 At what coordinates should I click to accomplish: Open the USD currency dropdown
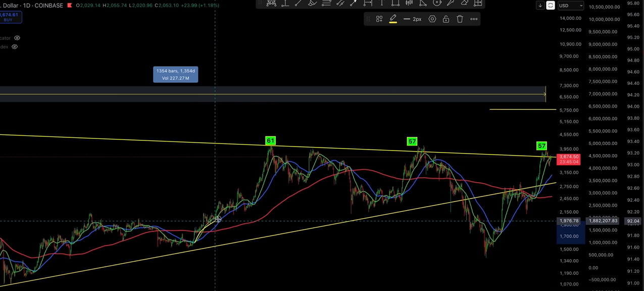[x=571, y=6]
